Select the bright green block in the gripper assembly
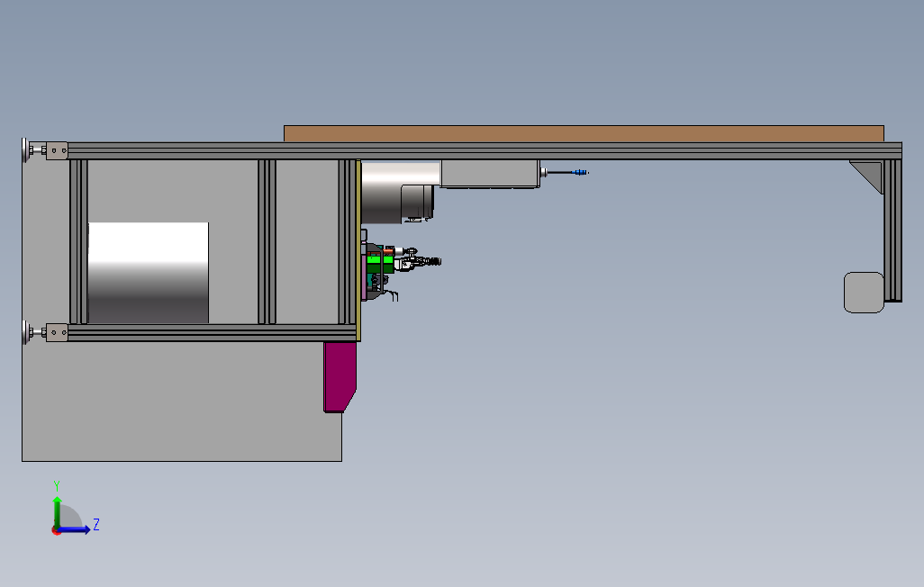Screen dimensions: 924x587 pyautogui.click(x=379, y=259)
